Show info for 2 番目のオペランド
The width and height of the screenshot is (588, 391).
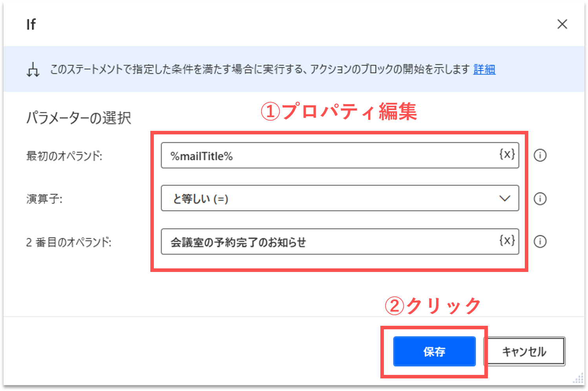540,241
